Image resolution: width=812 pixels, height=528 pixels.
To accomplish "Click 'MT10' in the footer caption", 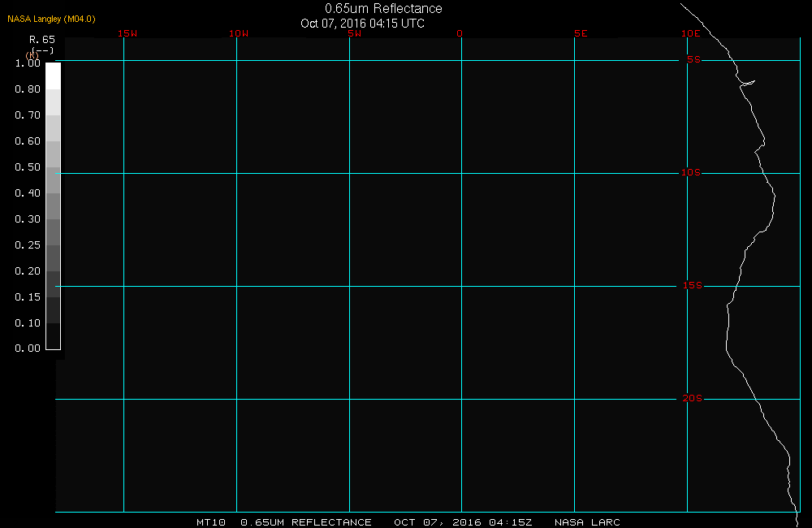I will [211, 522].
